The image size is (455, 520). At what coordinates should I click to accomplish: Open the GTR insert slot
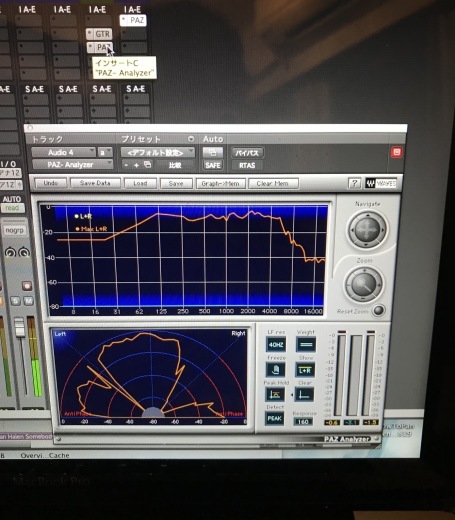(x=99, y=34)
